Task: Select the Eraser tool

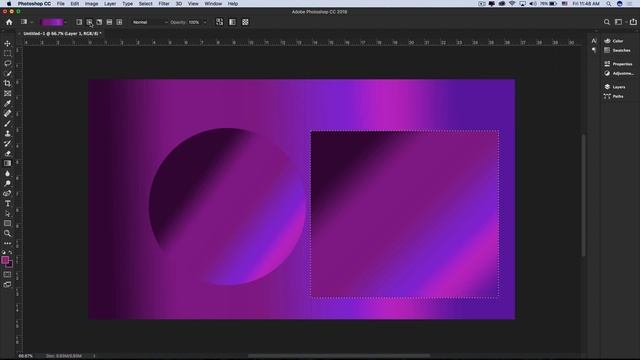Action: pyautogui.click(x=7, y=153)
